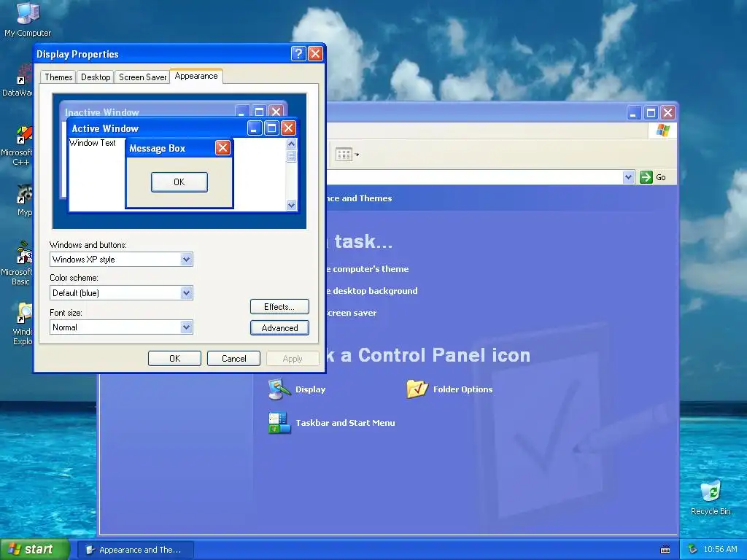Close the Display Properties dialog

click(x=315, y=54)
